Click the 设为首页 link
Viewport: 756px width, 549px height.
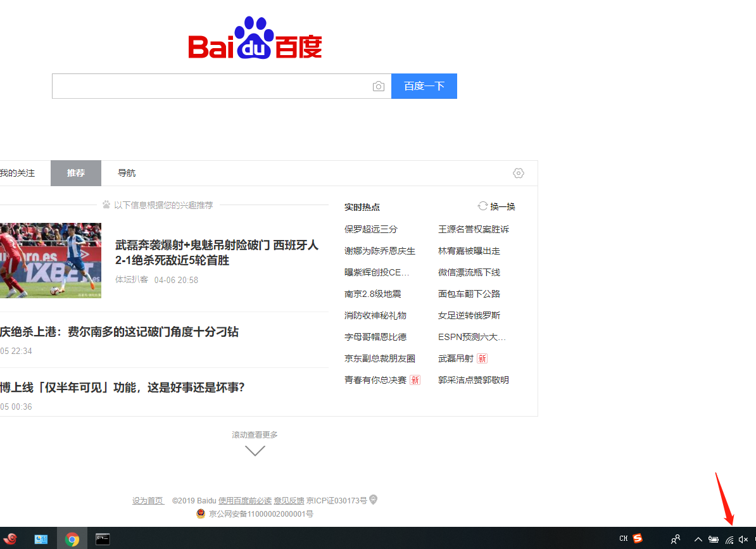pos(148,501)
